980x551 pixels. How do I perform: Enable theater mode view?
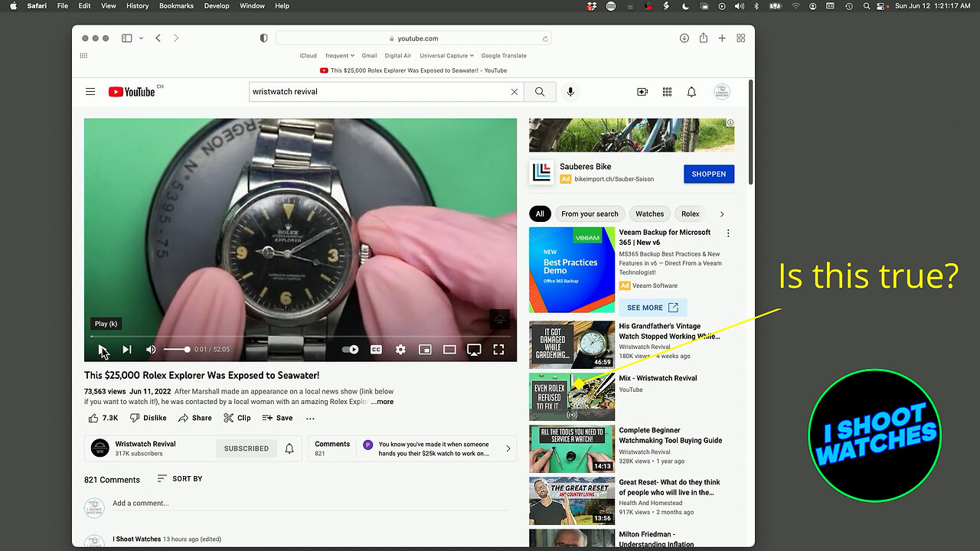tap(449, 350)
